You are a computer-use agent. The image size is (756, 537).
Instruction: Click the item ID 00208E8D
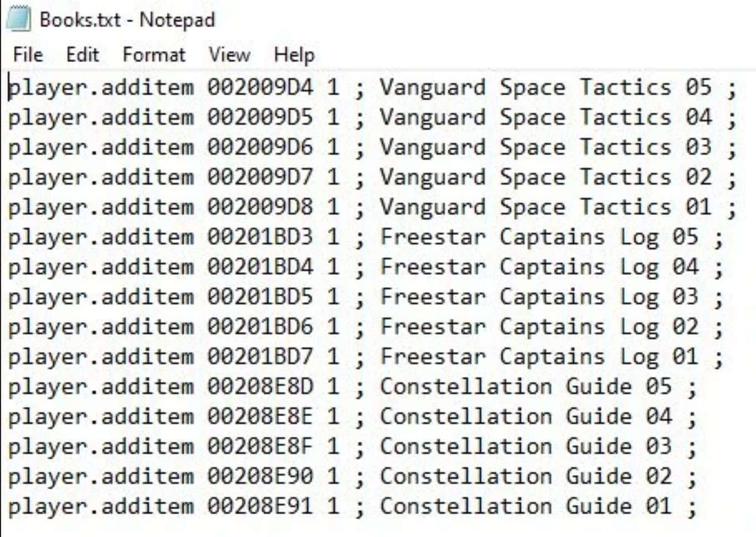point(260,386)
